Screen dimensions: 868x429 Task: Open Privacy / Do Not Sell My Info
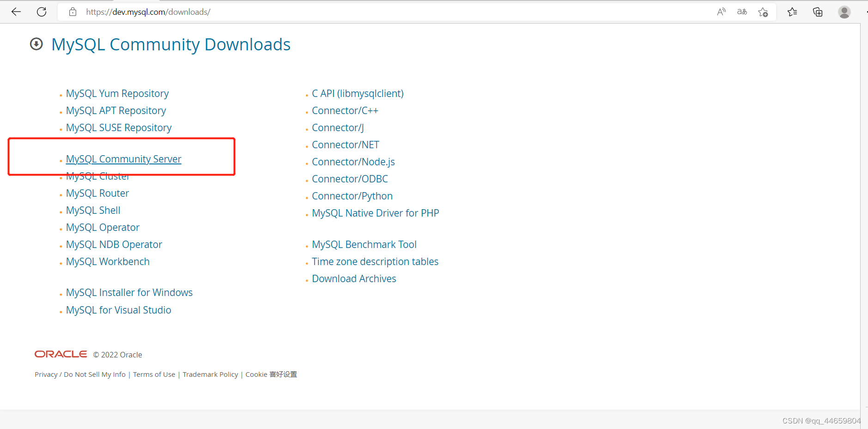click(x=80, y=375)
